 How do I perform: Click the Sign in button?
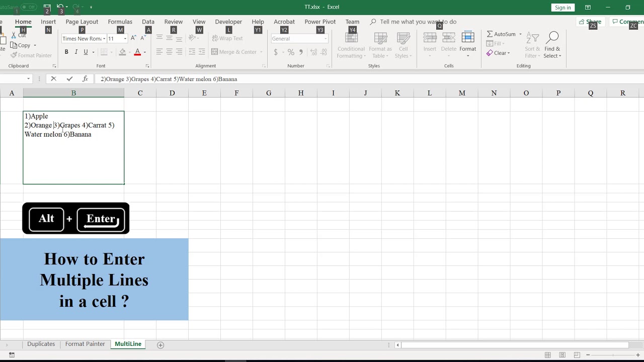[x=562, y=8]
